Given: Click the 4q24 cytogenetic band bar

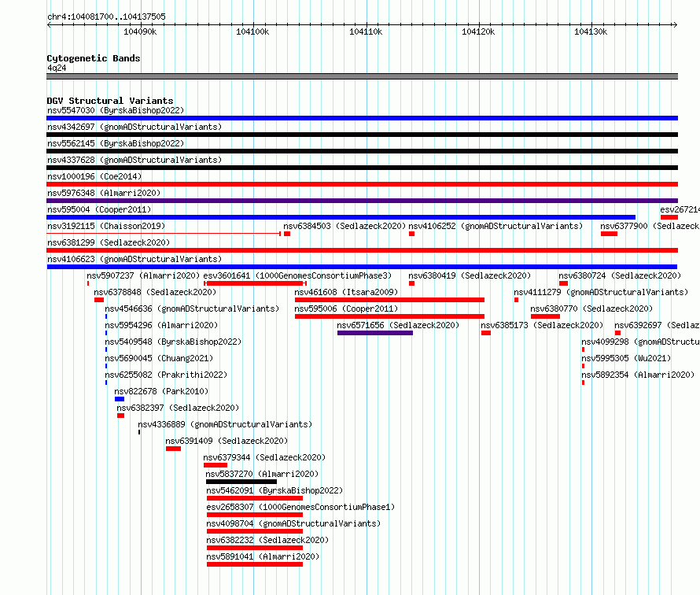Looking at the screenshot, I should click(x=362, y=76).
